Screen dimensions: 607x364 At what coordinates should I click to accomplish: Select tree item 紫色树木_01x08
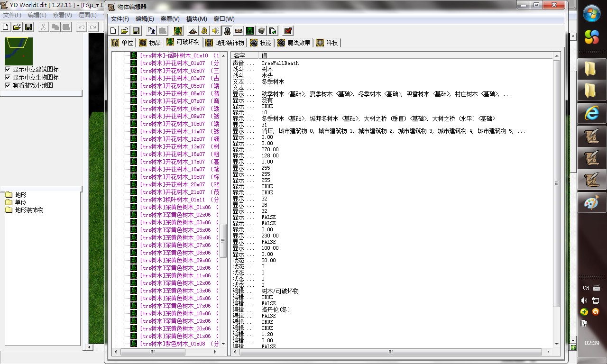(179, 344)
